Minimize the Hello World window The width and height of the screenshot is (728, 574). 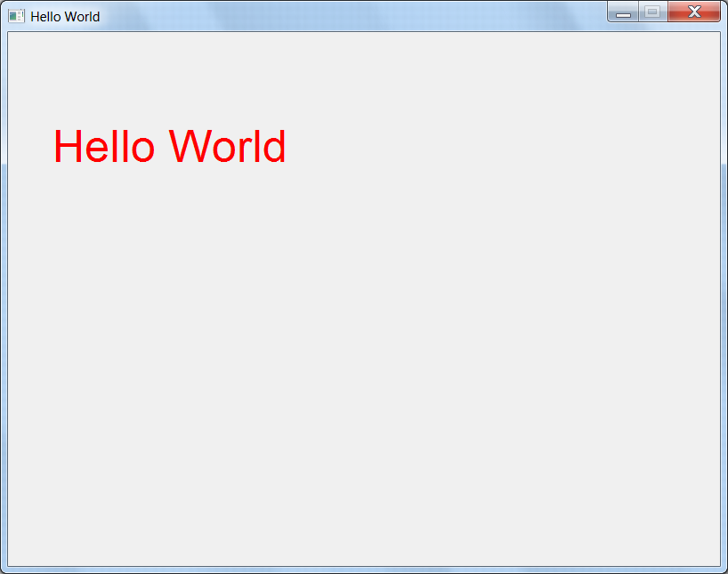[623, 12]
